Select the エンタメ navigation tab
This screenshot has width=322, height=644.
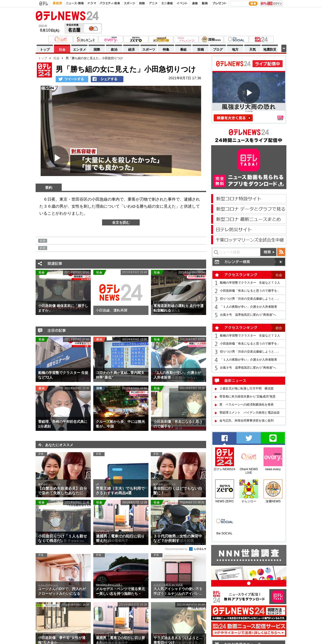coord(79,49)
